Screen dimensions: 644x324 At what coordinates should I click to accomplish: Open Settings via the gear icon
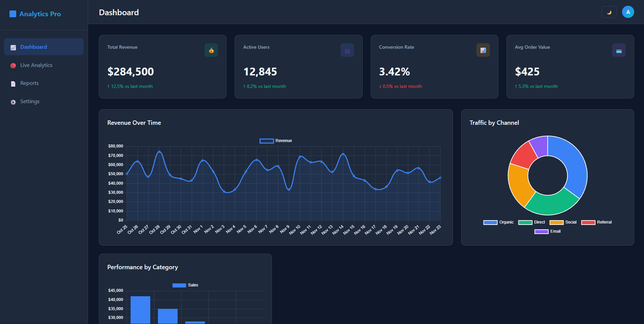click(13, 101)
